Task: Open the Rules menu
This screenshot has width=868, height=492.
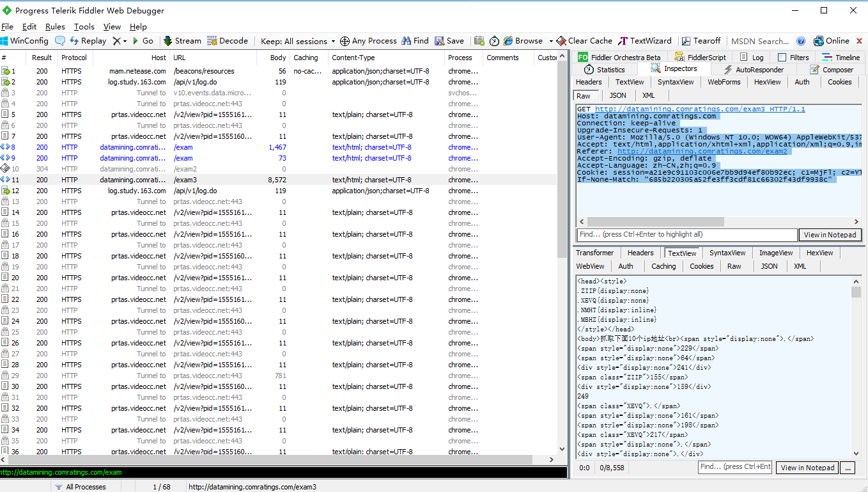Action: (x=55, y=27)
